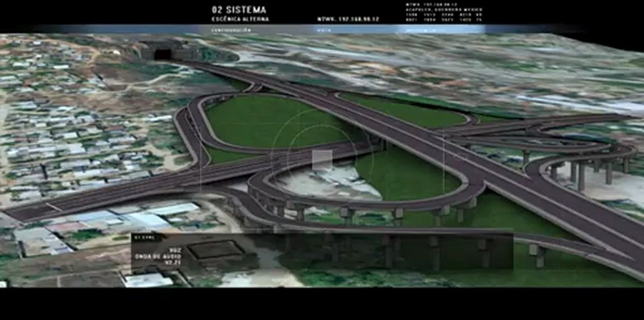Click the translucent square at reticle center

coord(322,160)
